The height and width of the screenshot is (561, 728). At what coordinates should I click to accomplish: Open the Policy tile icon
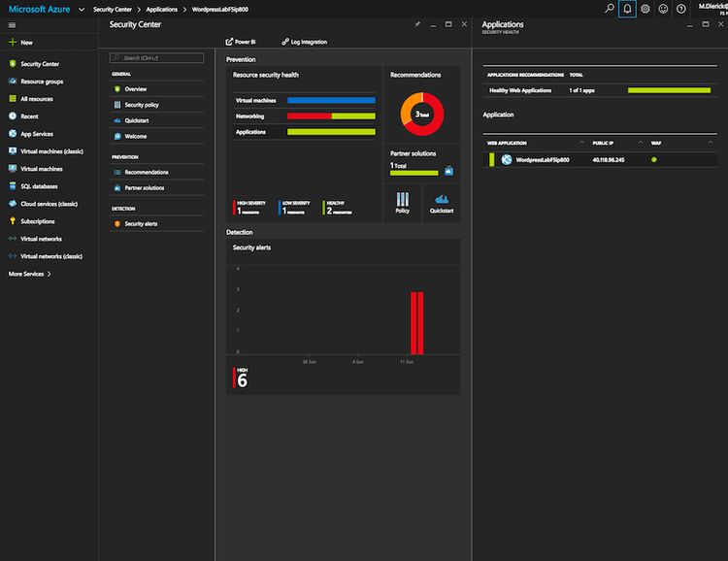point(403,201)
